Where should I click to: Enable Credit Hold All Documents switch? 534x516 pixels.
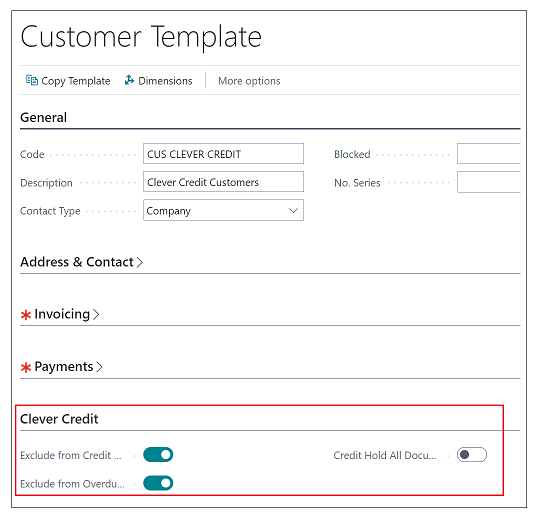[x=472, y=455]
